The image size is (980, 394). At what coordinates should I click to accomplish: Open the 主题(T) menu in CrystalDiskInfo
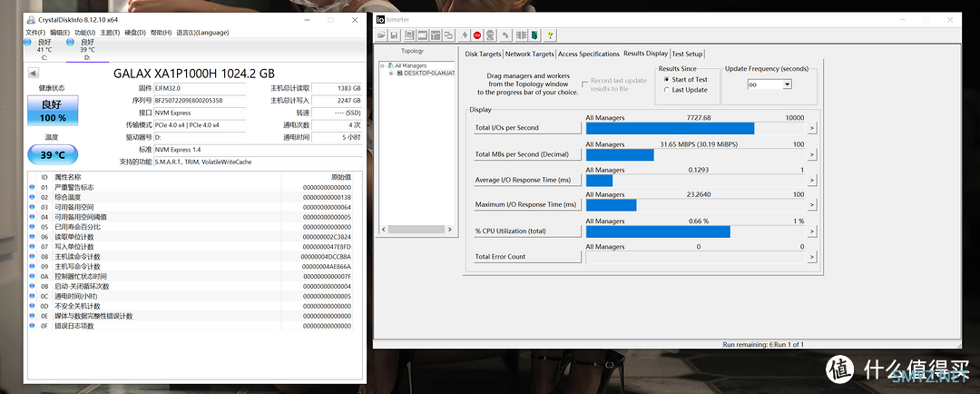[110, 33]
